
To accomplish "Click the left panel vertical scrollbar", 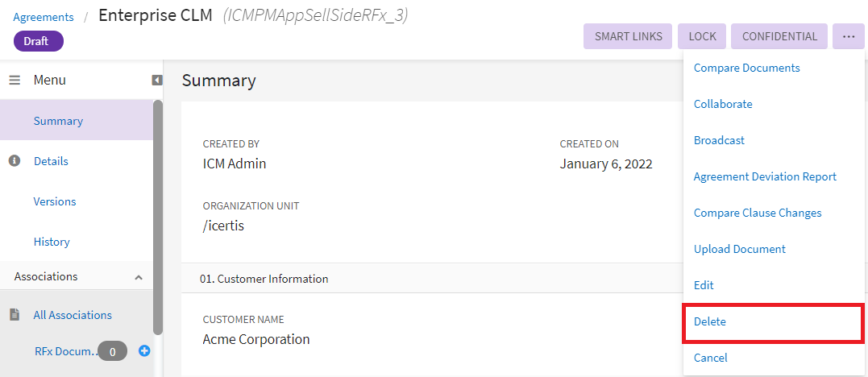I will pos(158,217).
